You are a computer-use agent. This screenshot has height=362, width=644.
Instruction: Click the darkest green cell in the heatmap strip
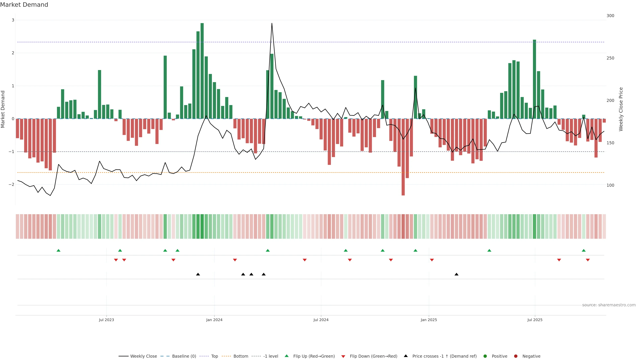pos(202,226)
